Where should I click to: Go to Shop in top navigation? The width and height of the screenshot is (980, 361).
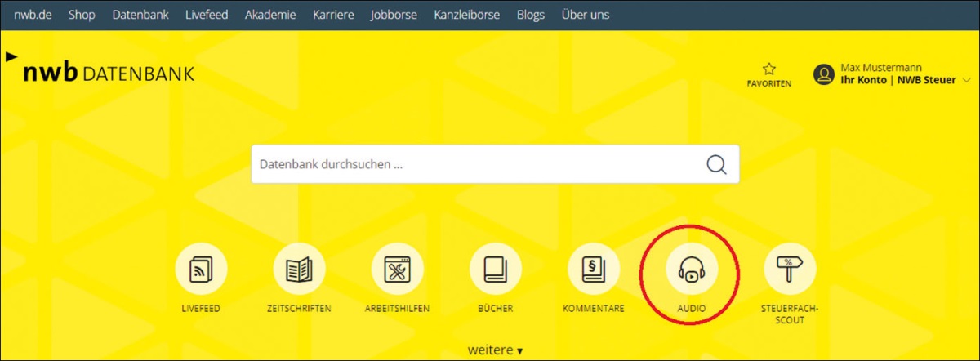click(x=82, y=15)
